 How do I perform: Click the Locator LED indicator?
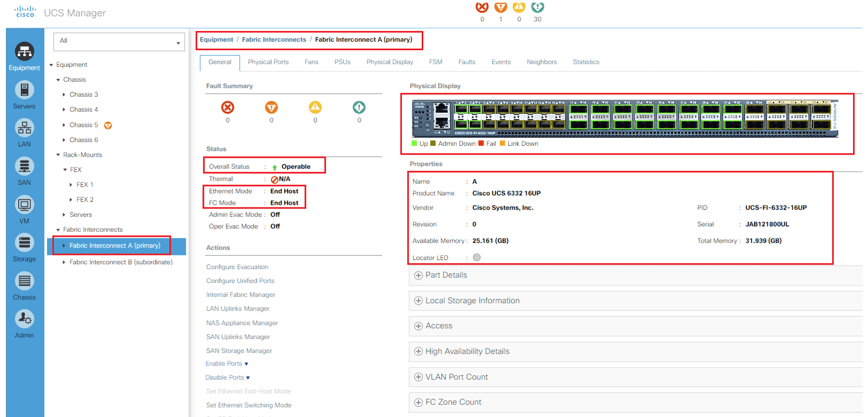click(x=477, y=257)
